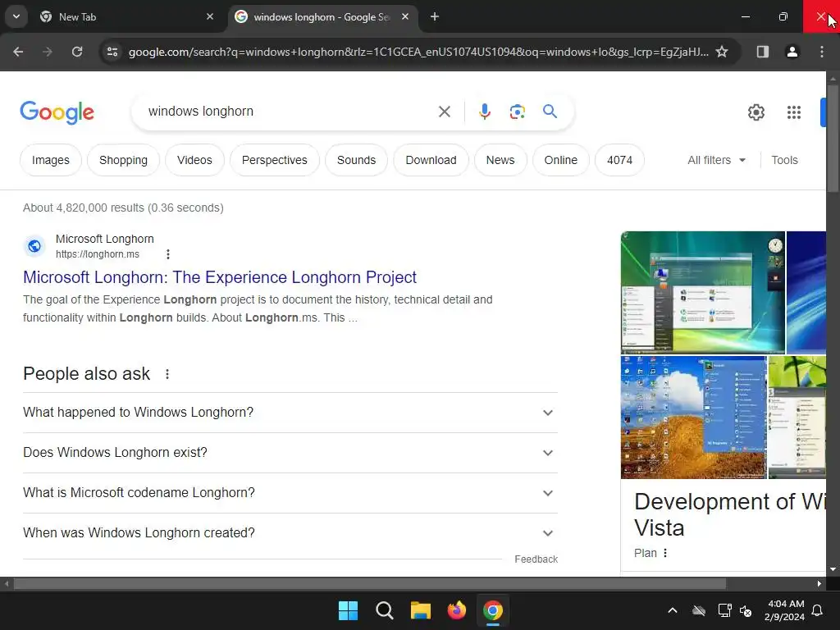Open network status tray icon

[x=724, y=610]
